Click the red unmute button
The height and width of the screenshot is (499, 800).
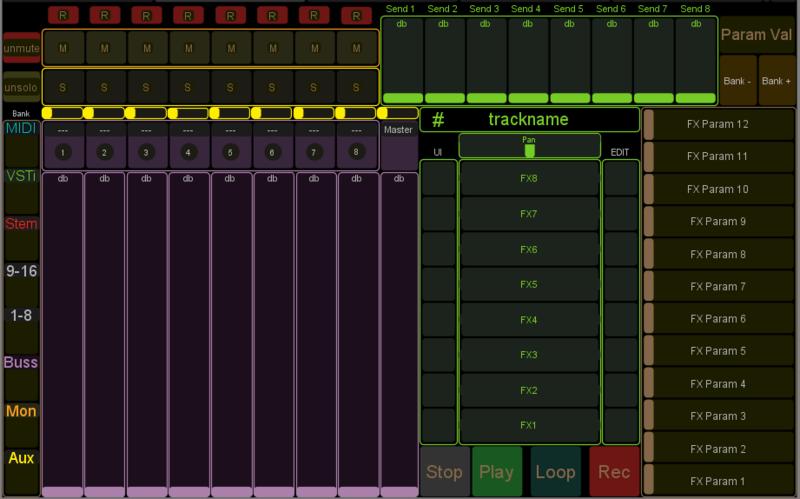[21, 48]
